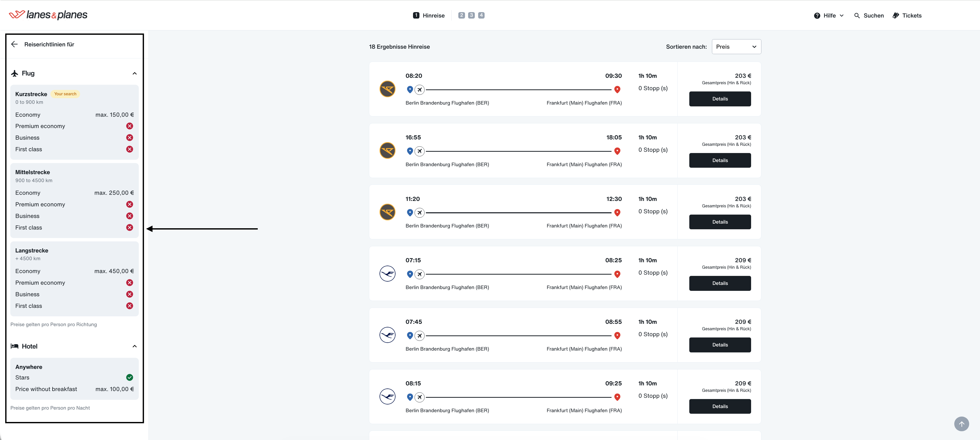The height and width of the screenshot is (440, 980).
Task: Click the Tickets icon in header
Action: pos(896,16)
